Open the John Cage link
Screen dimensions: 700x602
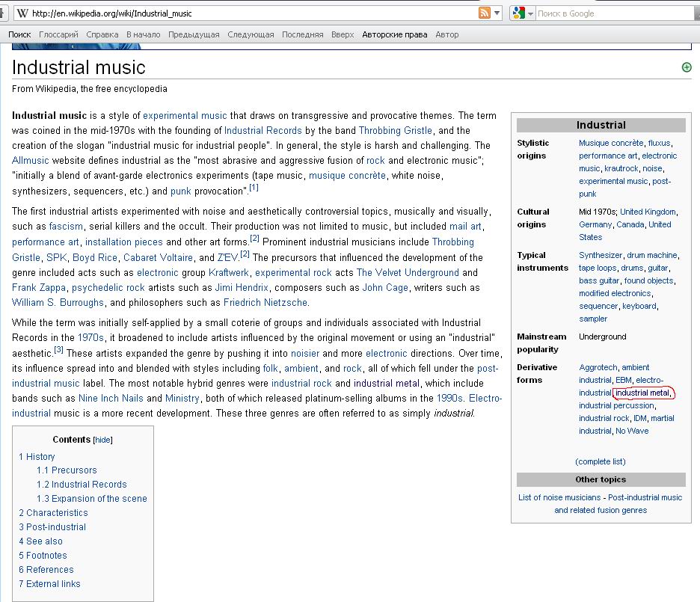point(385,287)
